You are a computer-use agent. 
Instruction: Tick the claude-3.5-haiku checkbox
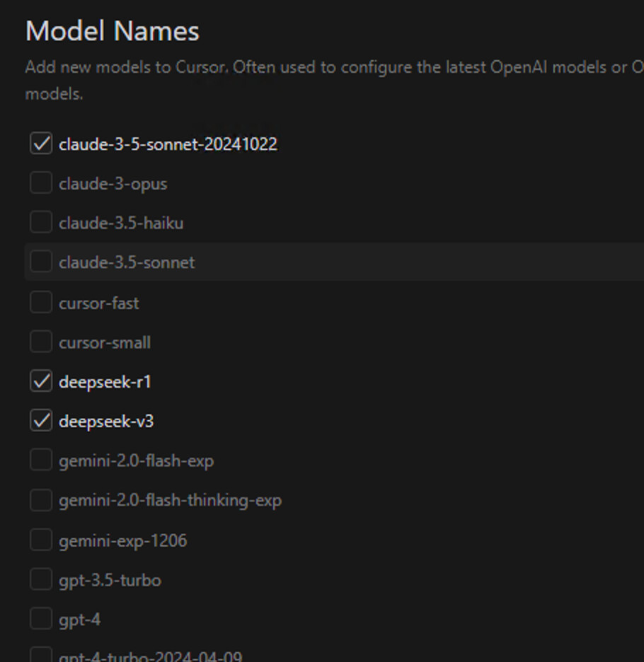[41, 223]
